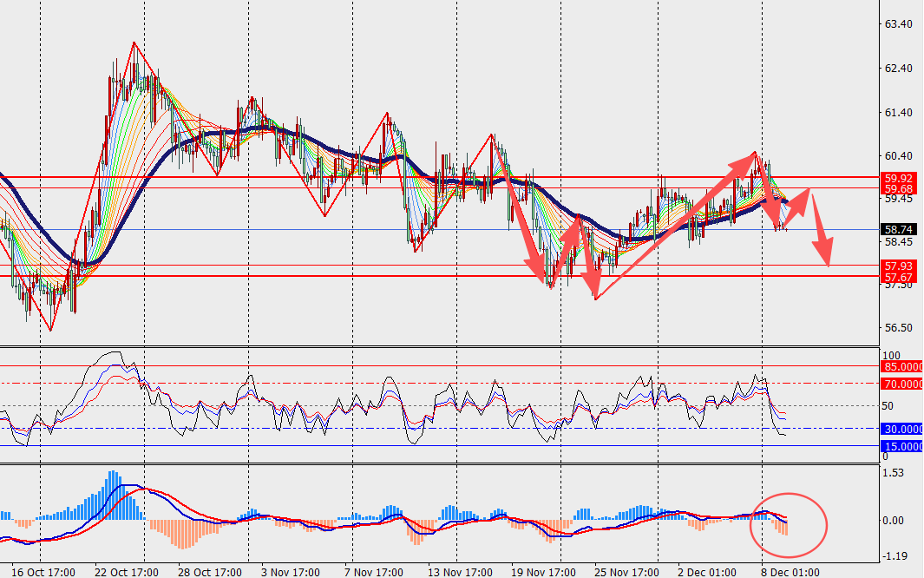
Task: Click the current price 58.74 label
Action: (x=897, y=230)
